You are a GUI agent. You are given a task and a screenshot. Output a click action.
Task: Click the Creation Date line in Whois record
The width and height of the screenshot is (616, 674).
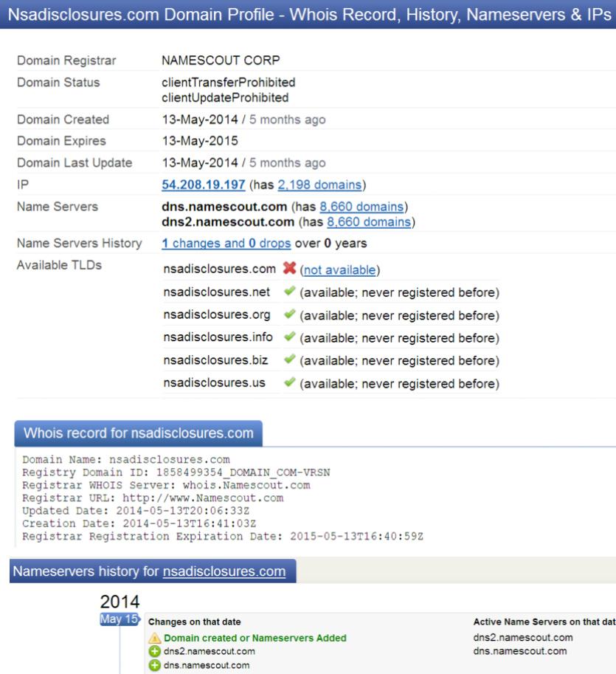[x=139, y=523]
